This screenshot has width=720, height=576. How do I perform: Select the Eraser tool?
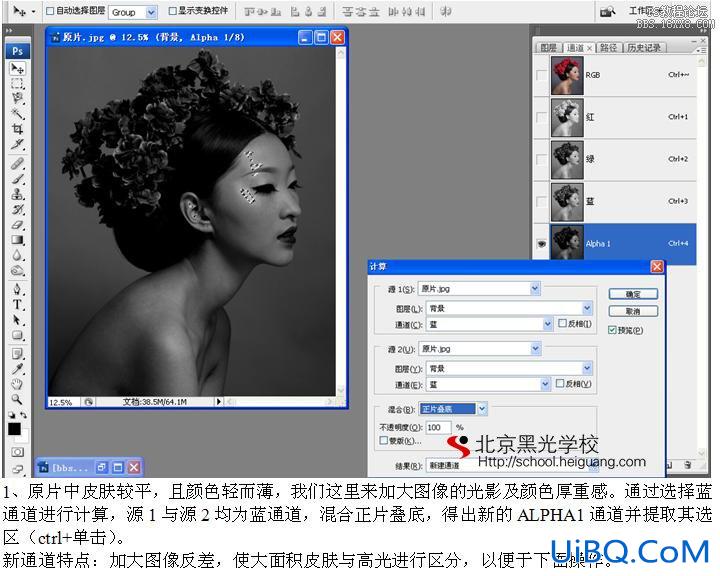[x=17, y=225]
